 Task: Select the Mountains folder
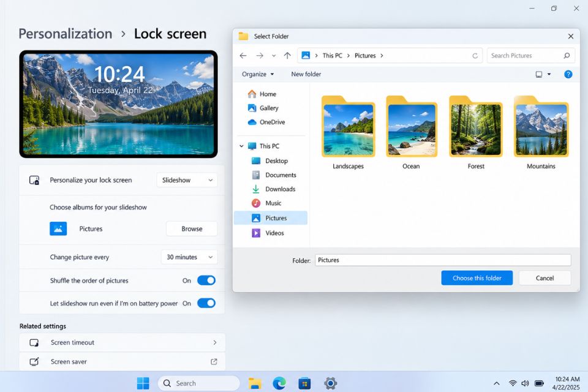tap(541, 133)
